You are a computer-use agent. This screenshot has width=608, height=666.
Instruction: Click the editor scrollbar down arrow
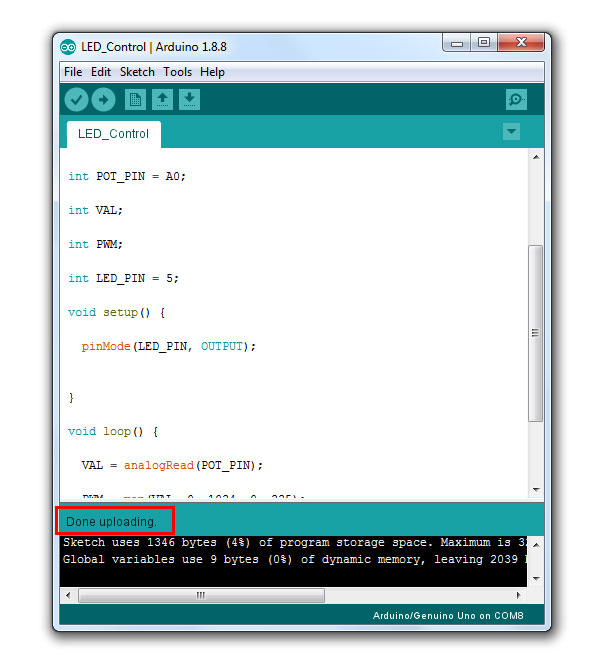pos(536,490)
